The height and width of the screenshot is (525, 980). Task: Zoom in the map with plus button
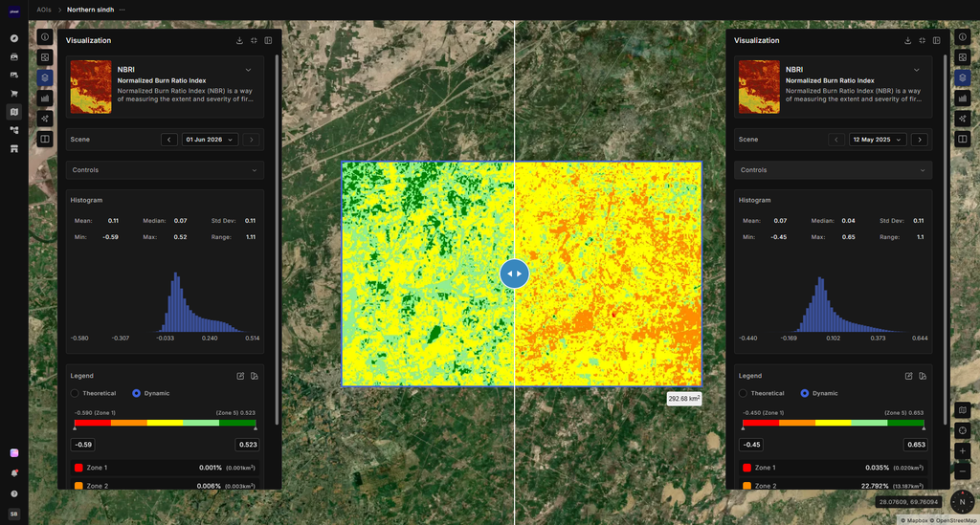(963, 450)
